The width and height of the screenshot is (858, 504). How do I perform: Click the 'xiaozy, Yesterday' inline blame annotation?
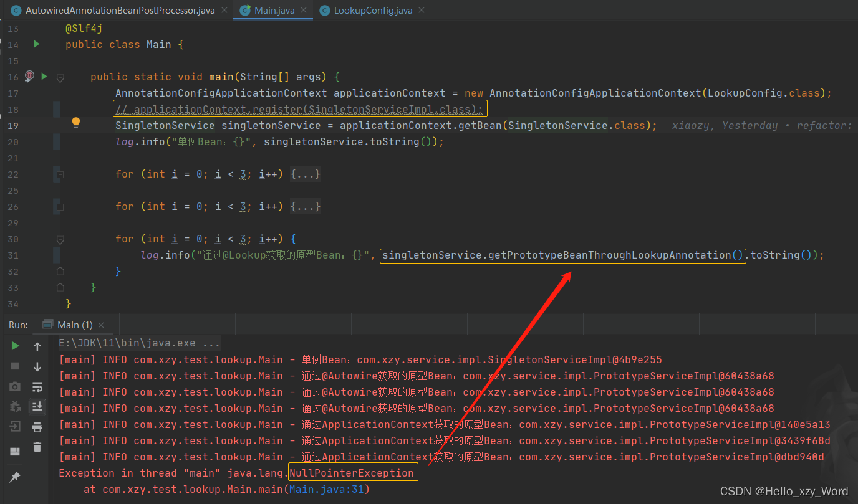[725, 126]
